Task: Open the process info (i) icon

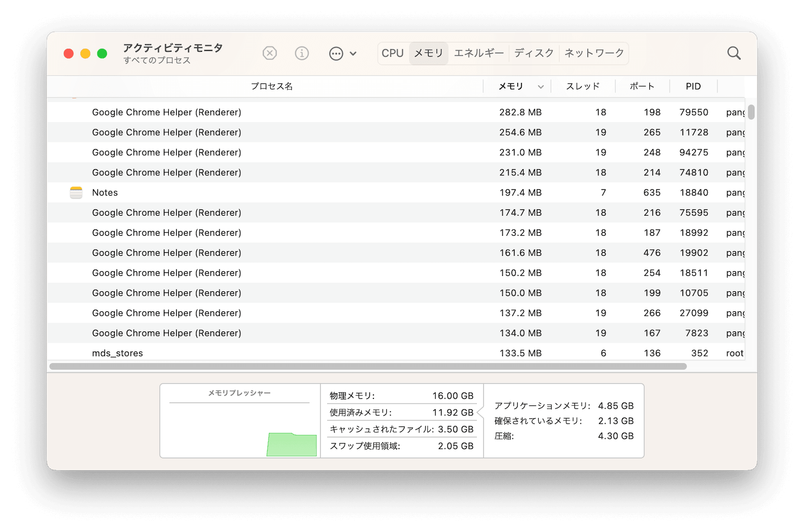Action: (301, 53)
